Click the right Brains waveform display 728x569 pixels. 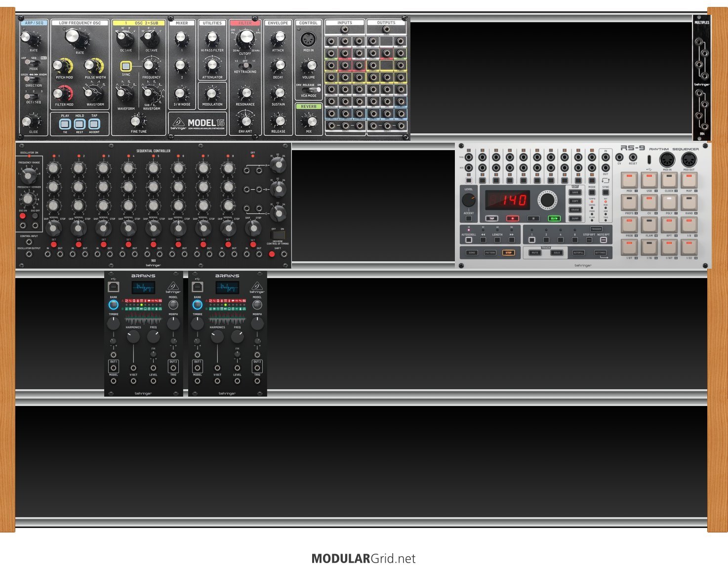click(227, 287)
